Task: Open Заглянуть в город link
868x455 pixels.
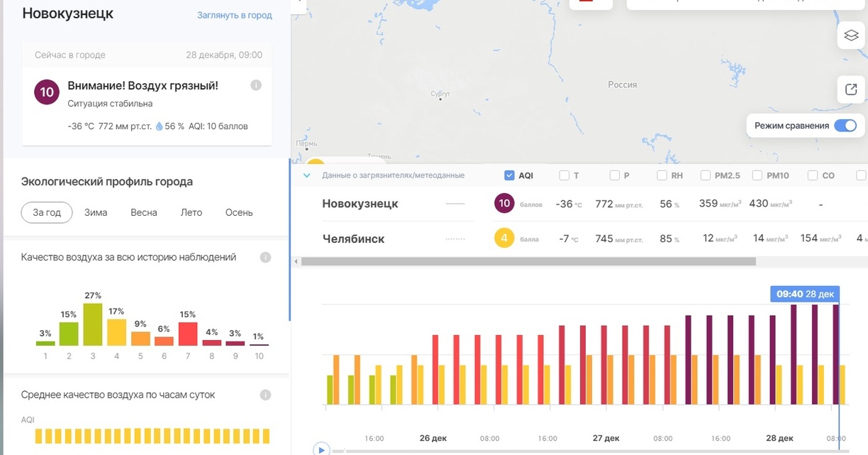Action: pos(234,15)
